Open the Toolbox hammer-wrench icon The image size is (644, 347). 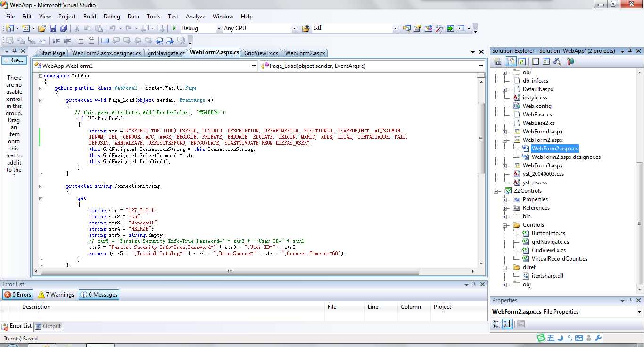click(439, 28)
